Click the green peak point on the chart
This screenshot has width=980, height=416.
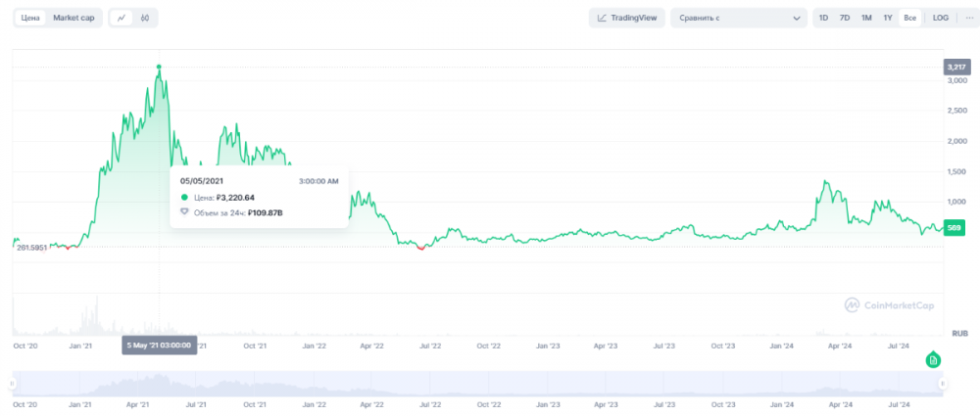159,67
